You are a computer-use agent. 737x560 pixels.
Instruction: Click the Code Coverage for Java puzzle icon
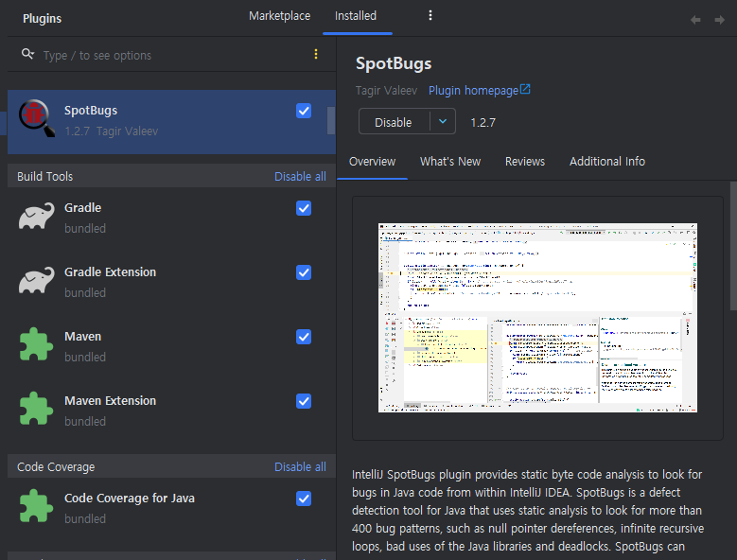pos(36,506)
